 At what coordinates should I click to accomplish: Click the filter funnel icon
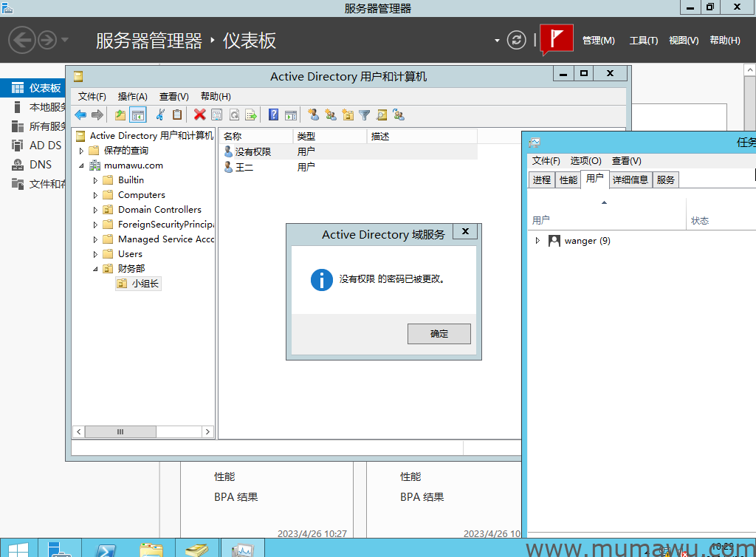364,115
